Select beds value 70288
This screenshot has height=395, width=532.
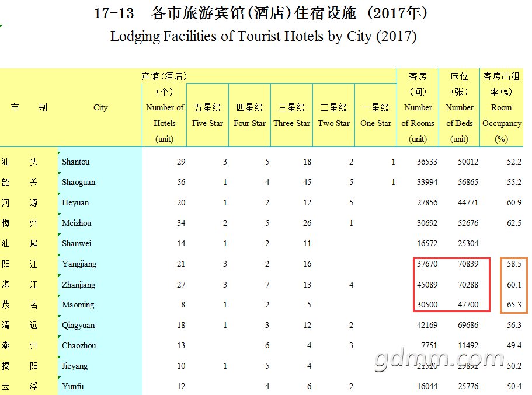(x=468, y=285)
